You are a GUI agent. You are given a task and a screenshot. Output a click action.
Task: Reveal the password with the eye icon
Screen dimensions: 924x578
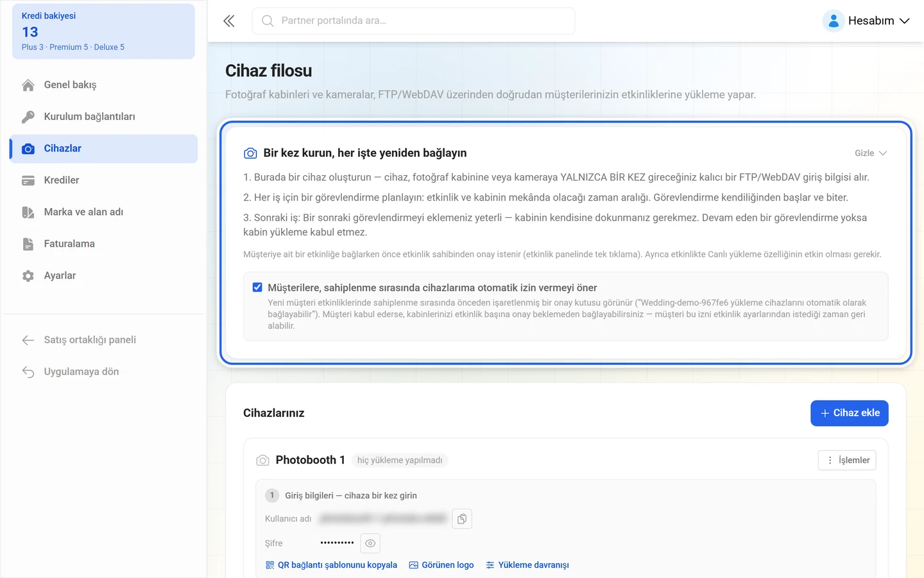370,543
